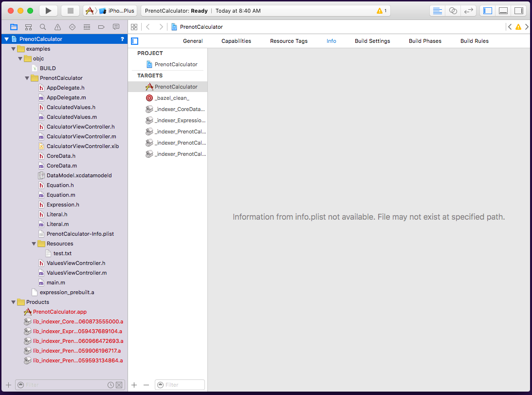Screen dimensions: 532x395
Task: Switch to the Build Rules tab
Action: [x=474, y=41]
